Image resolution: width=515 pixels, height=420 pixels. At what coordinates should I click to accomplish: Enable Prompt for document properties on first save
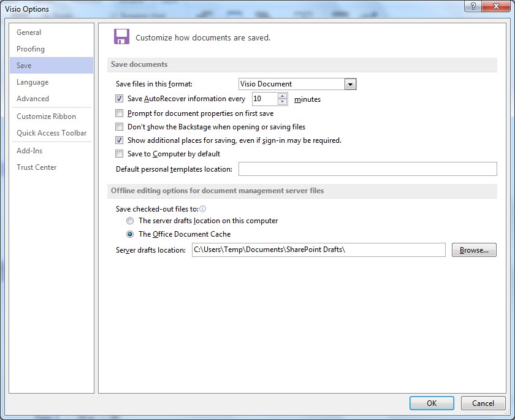point(119,113)
